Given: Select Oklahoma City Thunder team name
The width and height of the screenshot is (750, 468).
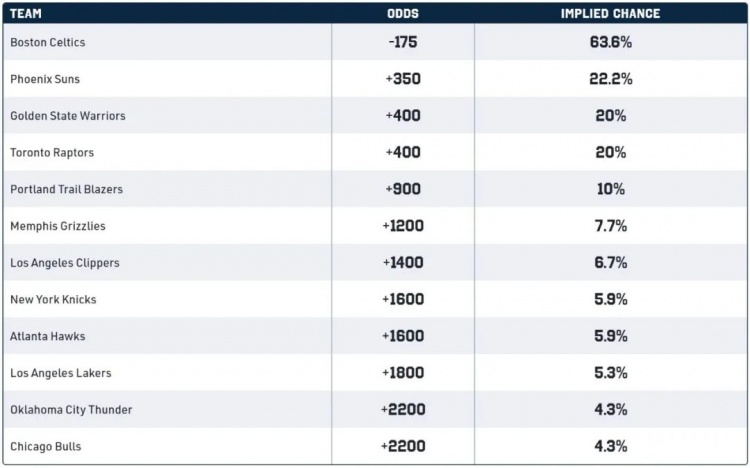Looking at the screenshot, I should pos(71,410).
